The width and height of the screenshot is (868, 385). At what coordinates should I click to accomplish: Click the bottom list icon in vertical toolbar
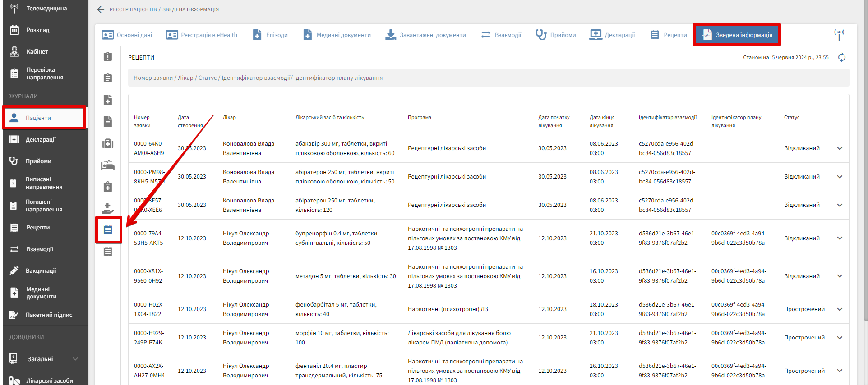click(108, 252)
